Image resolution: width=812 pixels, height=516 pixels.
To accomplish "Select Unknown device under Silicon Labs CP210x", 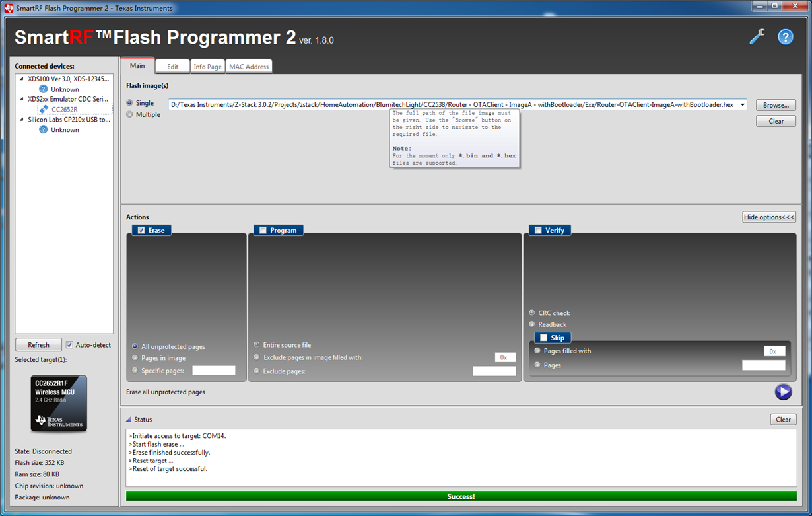I will pyautogui.click(x=65, y=130).
